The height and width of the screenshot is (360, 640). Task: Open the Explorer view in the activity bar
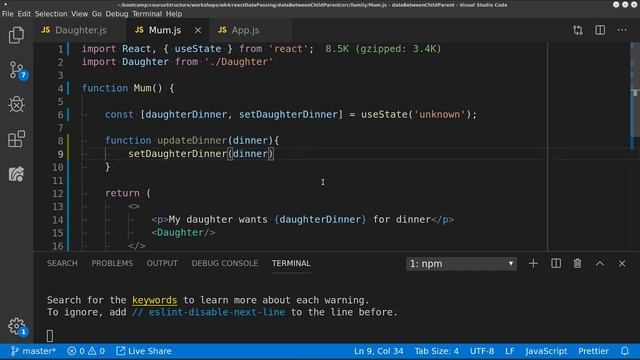point(16,35)
